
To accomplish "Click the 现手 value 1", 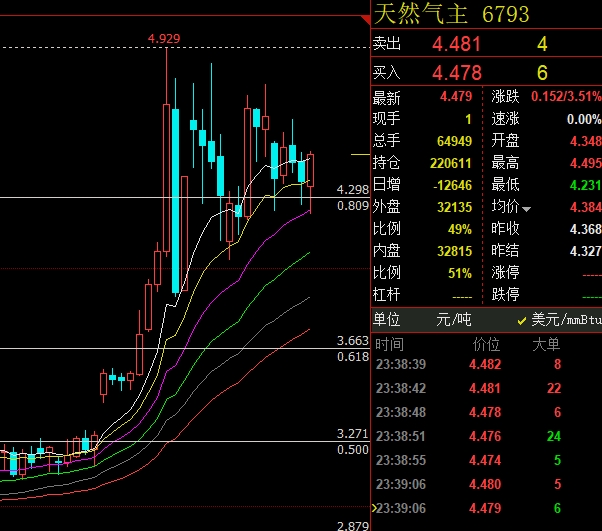I will [468, 119].
